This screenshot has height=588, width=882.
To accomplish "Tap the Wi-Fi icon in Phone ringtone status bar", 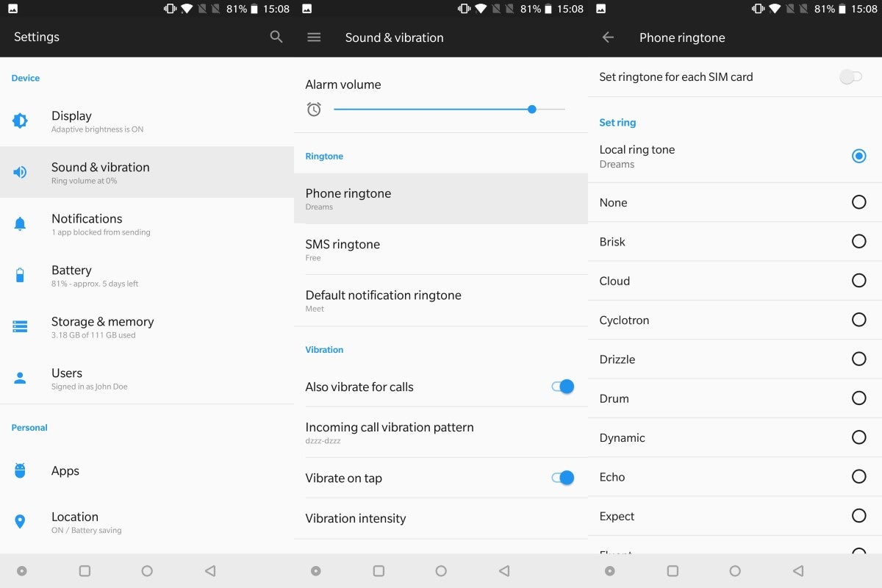I will coord(775,9).
